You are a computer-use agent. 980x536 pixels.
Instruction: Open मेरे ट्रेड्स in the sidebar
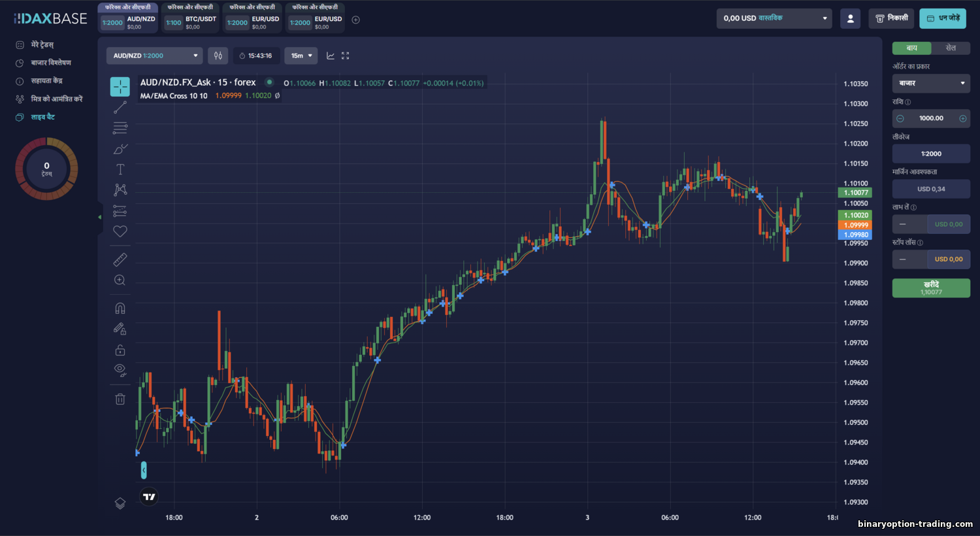pos(43,44)
